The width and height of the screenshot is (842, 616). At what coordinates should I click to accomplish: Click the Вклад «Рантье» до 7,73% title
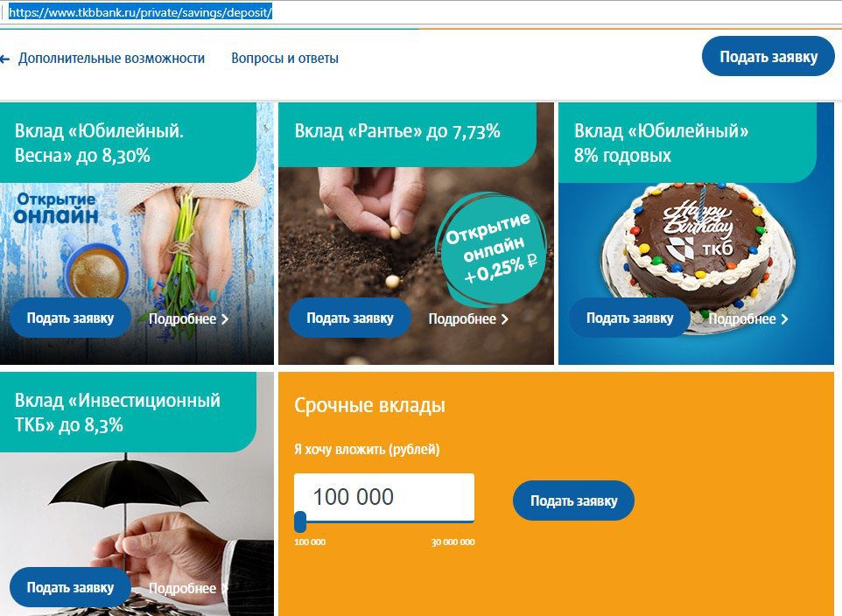[397, 131]
